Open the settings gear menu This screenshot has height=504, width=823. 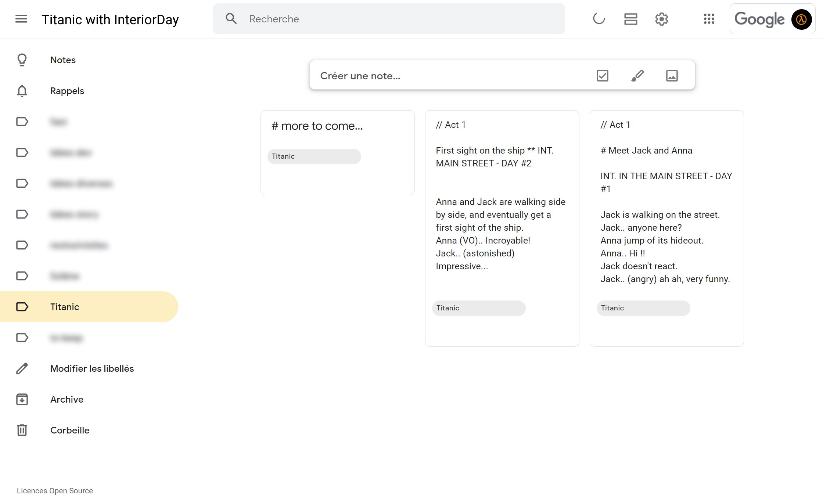pyautogui.click(x=661, y=19)
